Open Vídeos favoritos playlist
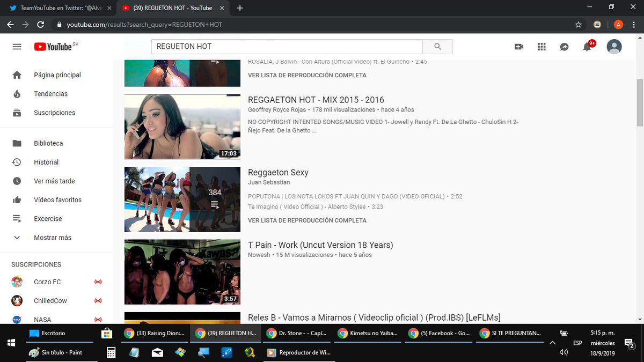 coord(57,200)
